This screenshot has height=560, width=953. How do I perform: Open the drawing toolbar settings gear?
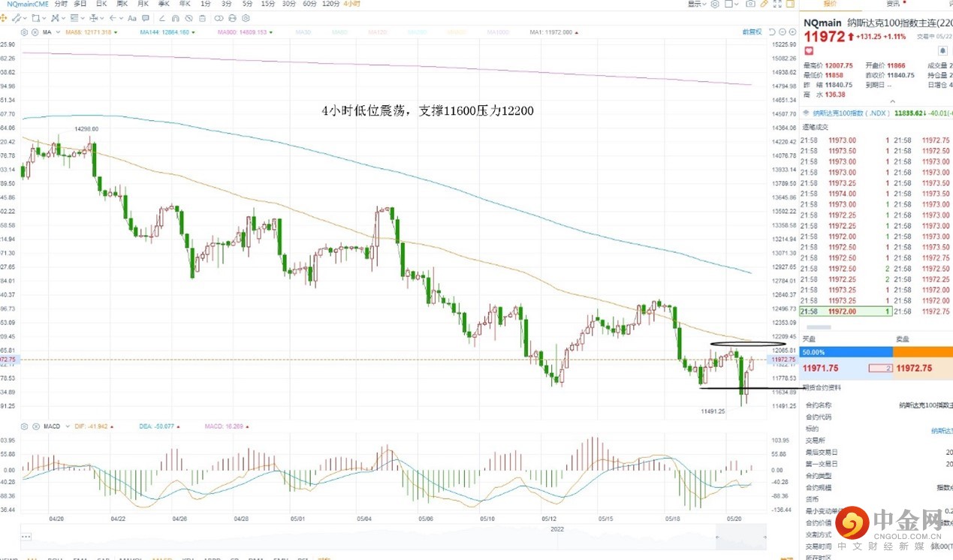coord(246,18)
